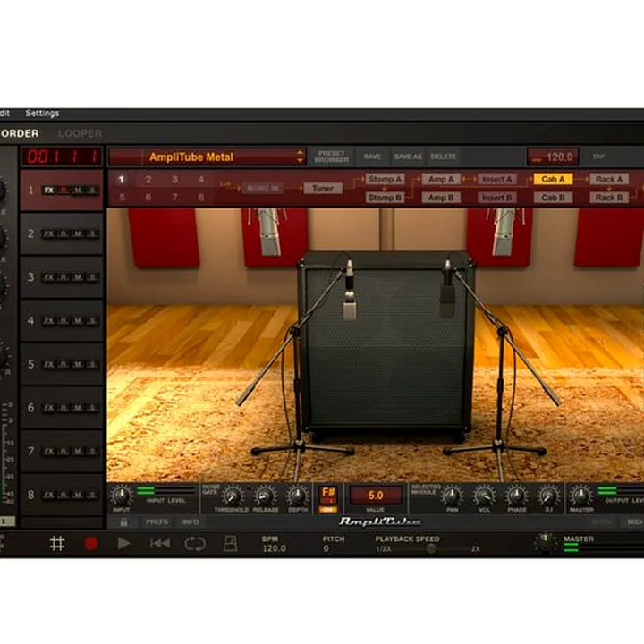The height and width of the screenshot is (644, 644).
Task: Open the AmpliTube Metal preset dropdown arrows
Action: tap(300, 157)
